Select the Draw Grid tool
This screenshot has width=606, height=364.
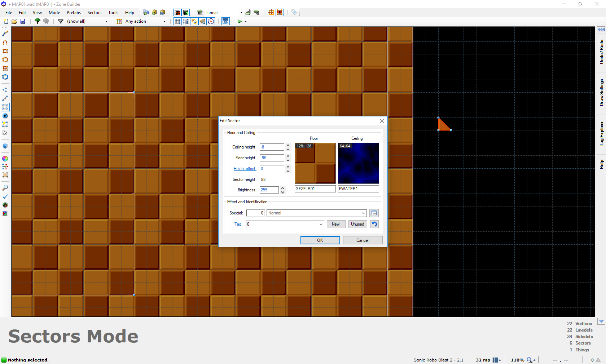coord(5,68)
